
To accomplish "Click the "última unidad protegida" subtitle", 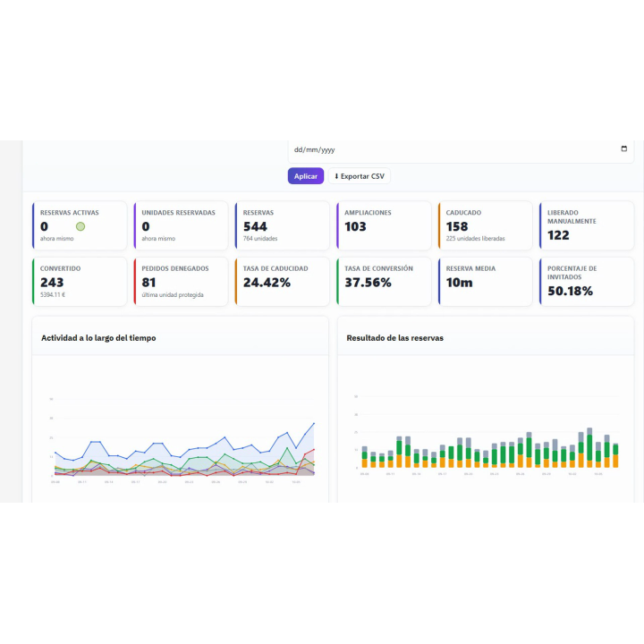I will pyautogui.click(x=173, y=295).
